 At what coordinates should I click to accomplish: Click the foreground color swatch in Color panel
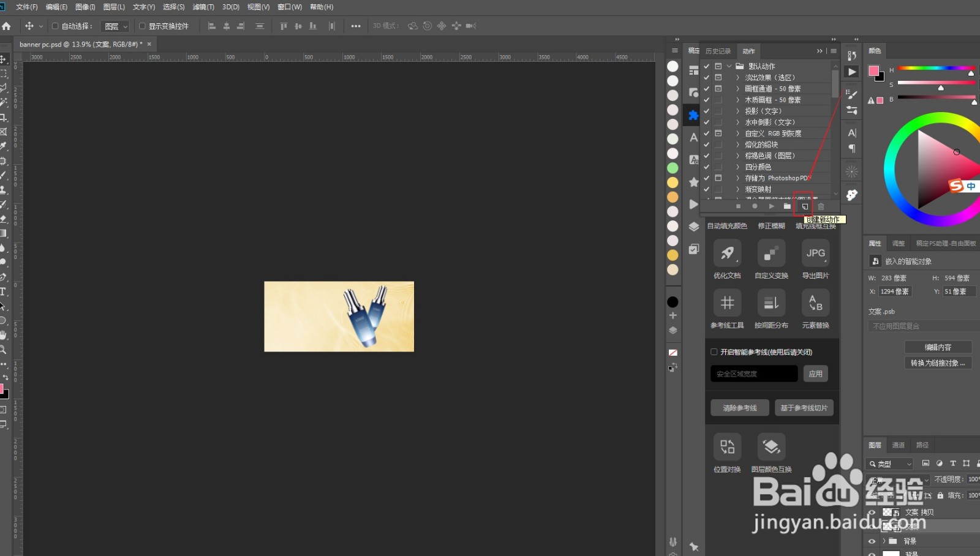(873, 71)
